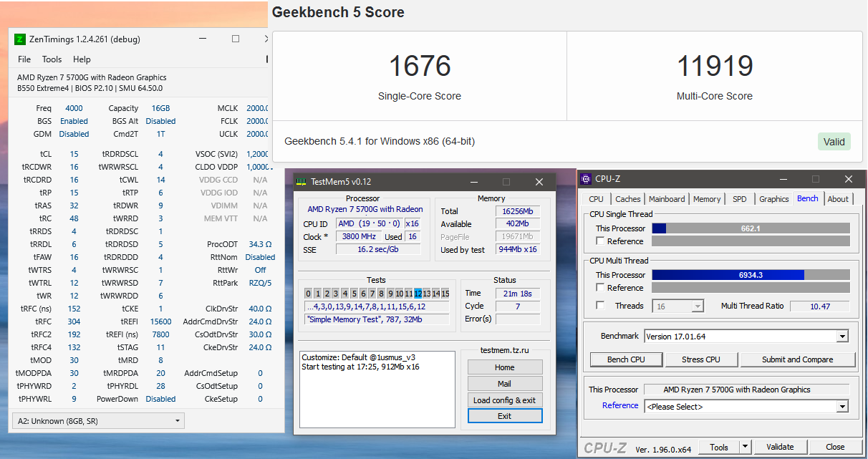Image resolution: width=868 pixels, height=459 pixels.
Task: Click the TestMem5 title bar icon
Action: pos(302,181)
